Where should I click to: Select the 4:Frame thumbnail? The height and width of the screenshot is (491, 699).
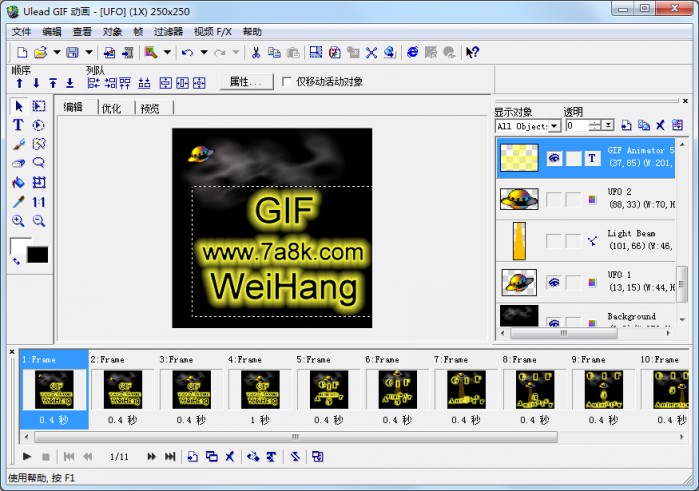(260, 387)
